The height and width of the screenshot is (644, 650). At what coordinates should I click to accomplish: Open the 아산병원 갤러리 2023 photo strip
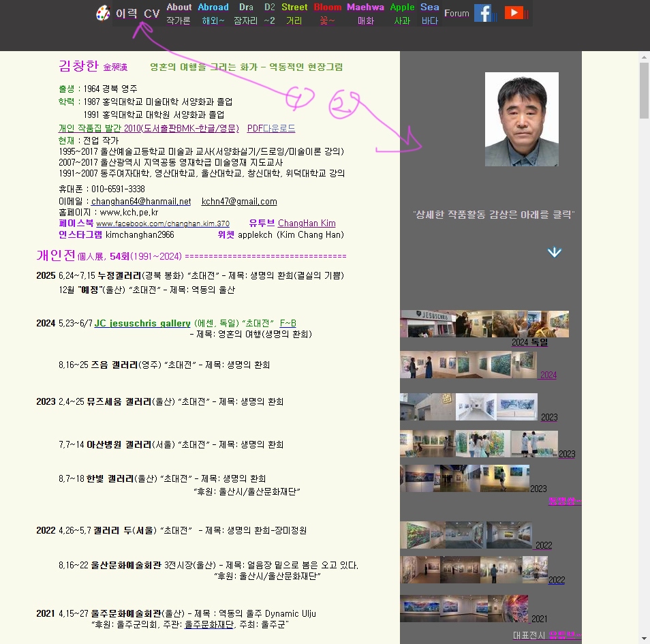(479, 444)
